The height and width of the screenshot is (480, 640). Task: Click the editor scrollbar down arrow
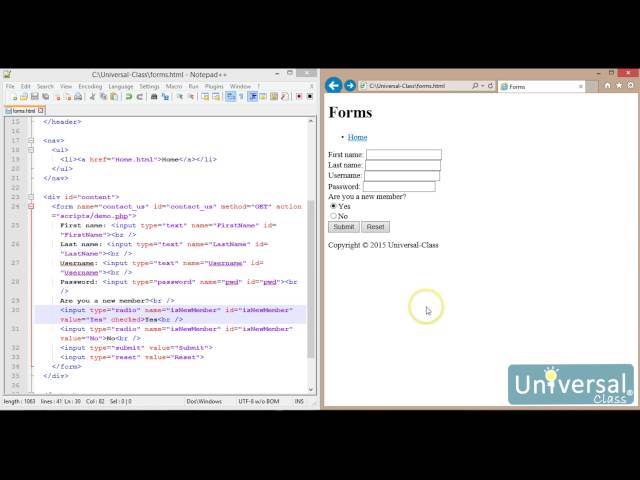pyautogui.click(x=311, y=389)
